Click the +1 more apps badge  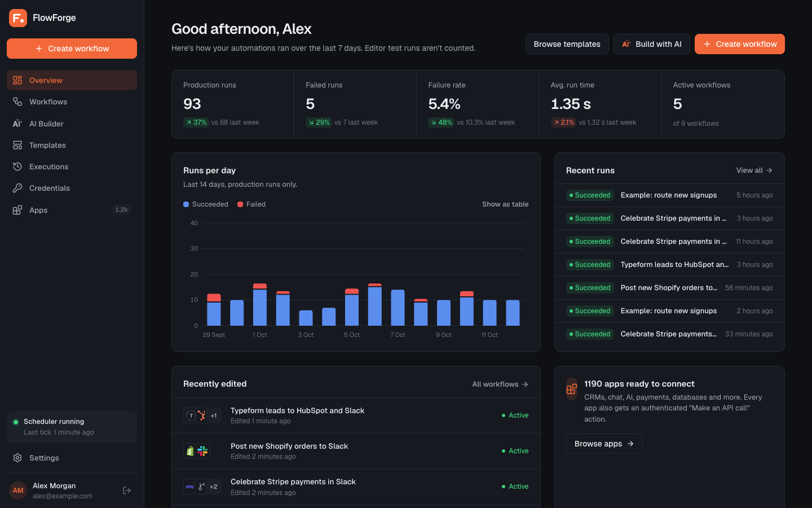pos(214,415)
